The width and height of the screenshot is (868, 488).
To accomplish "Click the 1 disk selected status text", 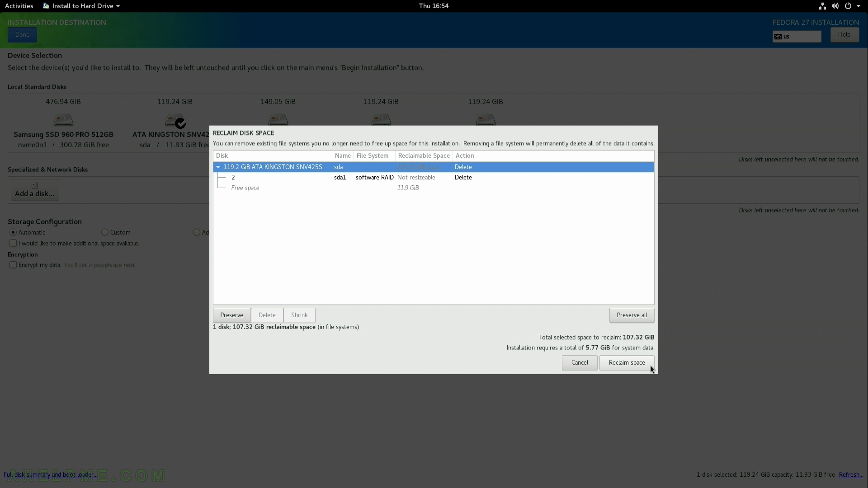I will [x=765, y=474].
